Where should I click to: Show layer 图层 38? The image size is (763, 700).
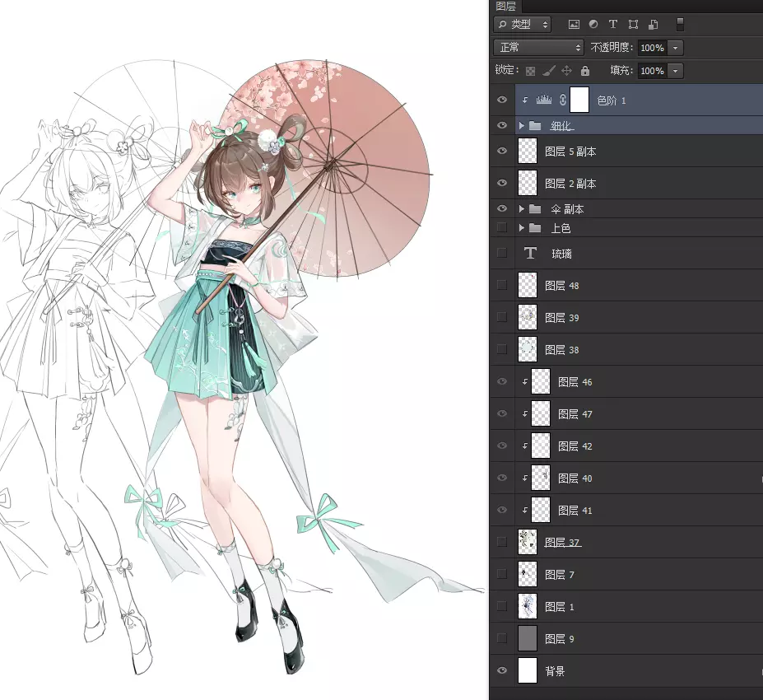[x=502, y=349]
